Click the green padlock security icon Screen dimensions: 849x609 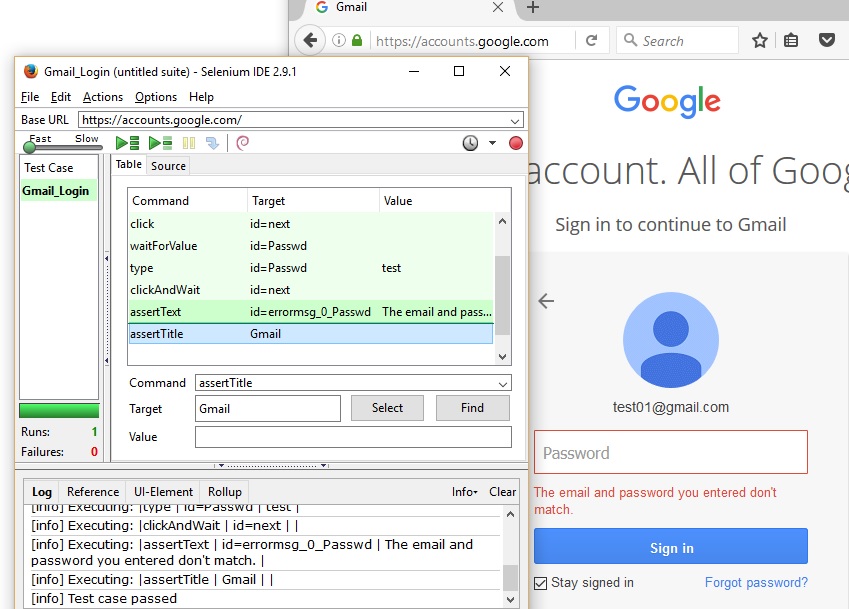pos(357,40)
